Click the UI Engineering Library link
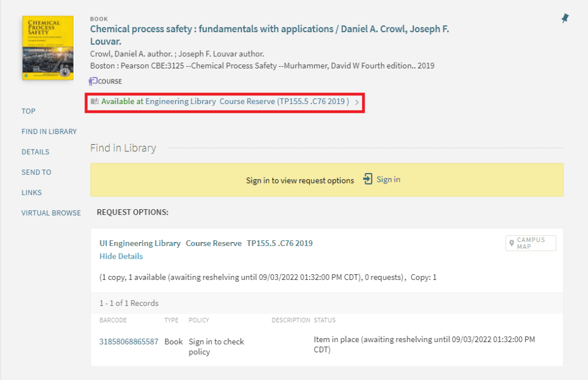Viewport: 588px width, 380px height. (140, 243)
